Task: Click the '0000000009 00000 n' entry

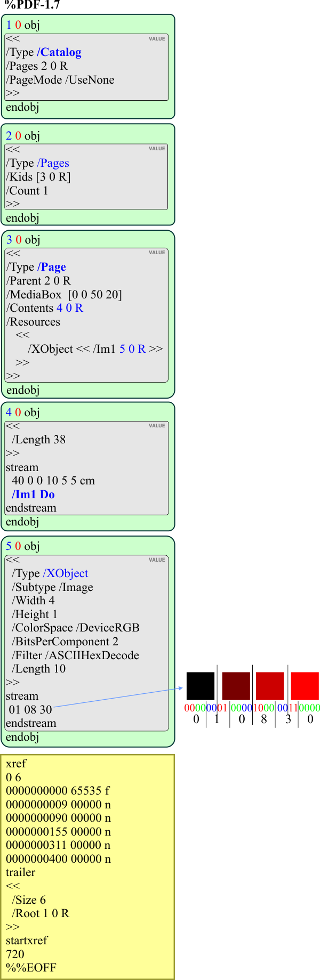Action: (59, 805)
